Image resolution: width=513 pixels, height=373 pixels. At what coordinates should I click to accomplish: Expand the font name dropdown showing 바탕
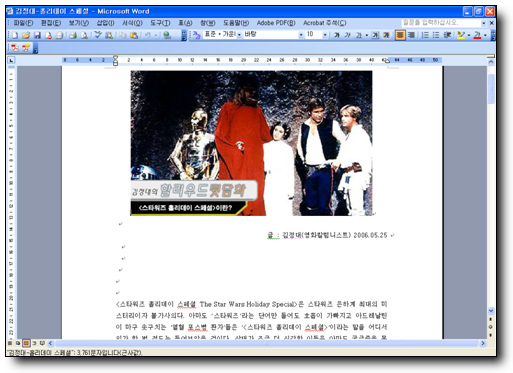coord(301,35)
